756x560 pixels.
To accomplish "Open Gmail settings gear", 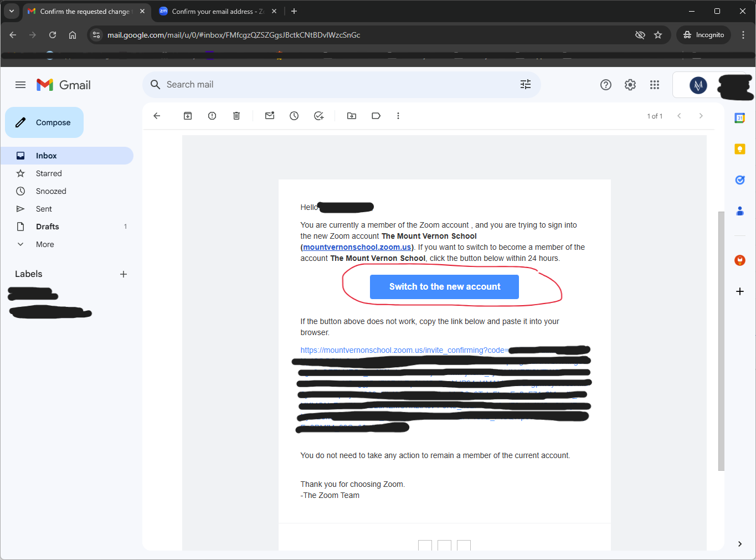I will [x=630, y=85].
